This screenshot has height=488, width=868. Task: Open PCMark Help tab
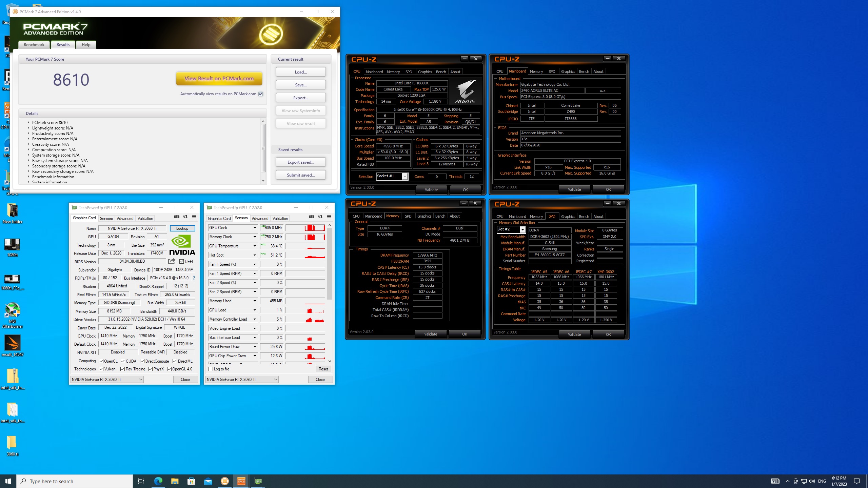click(x=86, y=45)
